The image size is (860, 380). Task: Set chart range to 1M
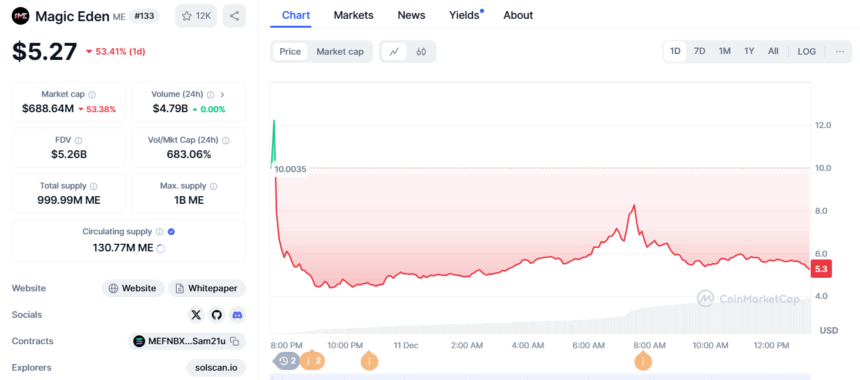(725, 52)
